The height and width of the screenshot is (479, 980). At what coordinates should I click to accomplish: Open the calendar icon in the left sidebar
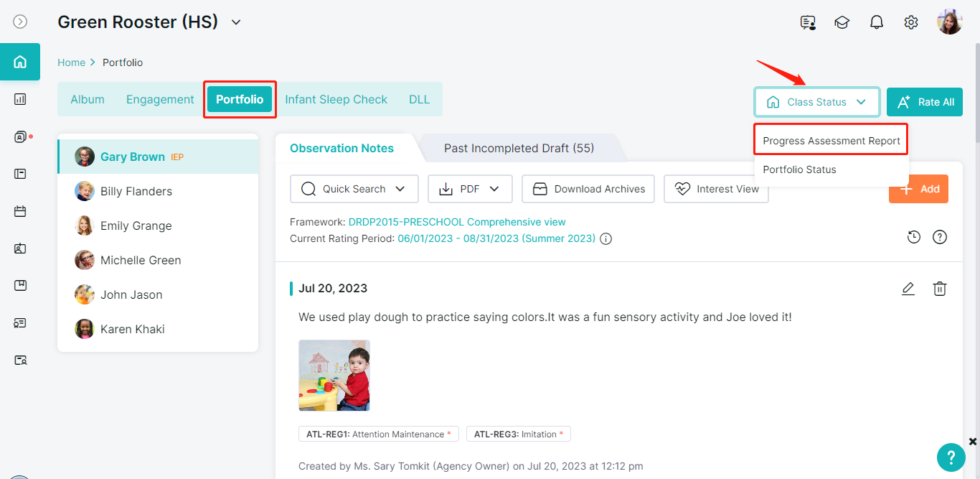coord(20,210)
